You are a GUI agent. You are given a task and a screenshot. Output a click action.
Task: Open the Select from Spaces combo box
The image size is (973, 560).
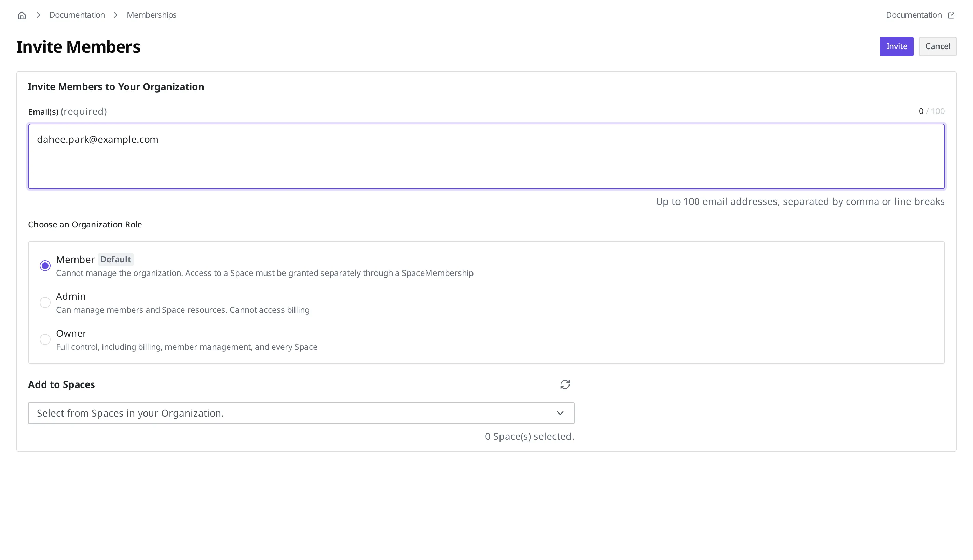[301, 413]
